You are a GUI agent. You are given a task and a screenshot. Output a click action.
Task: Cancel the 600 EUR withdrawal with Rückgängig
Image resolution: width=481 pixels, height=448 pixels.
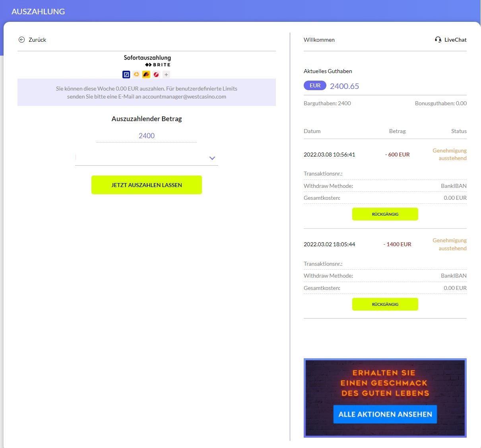(385, 214)
